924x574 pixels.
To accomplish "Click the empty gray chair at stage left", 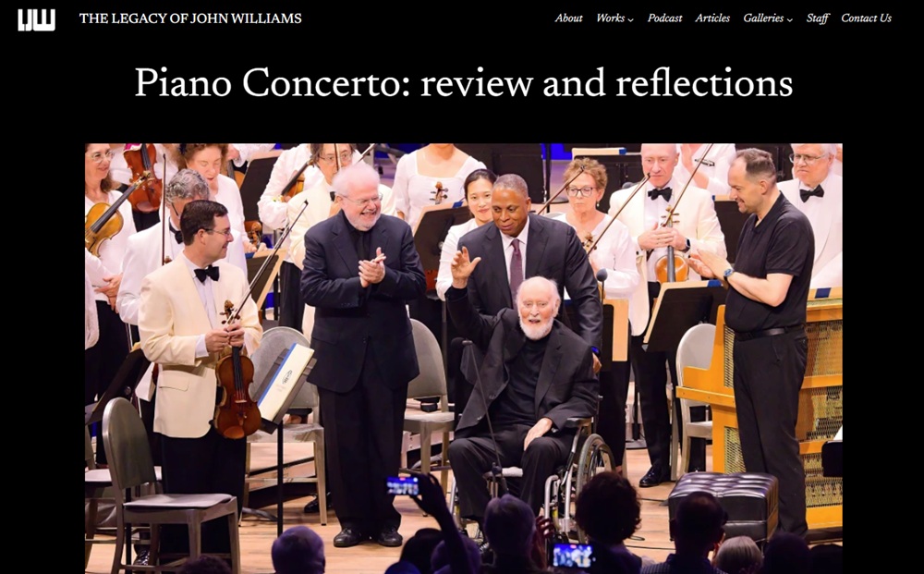I will [x=168, y=477].
